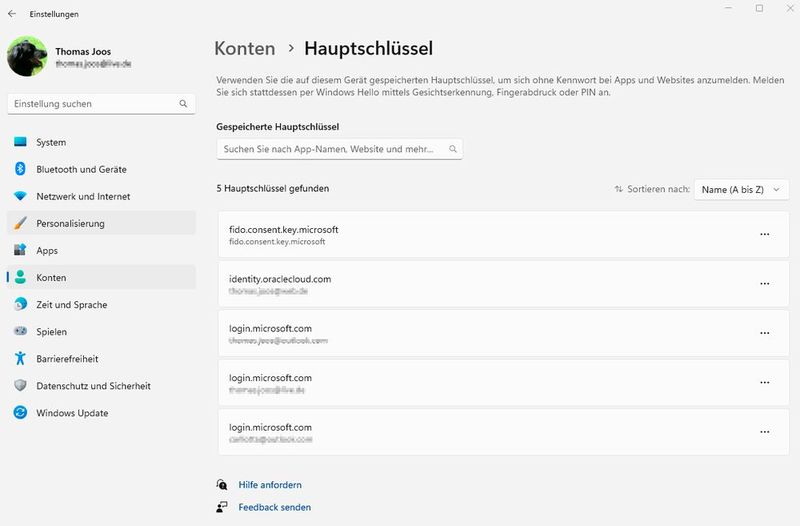This screenshot has width=800, height=526.
Task: Go to Netzwerk und Internet
Action: tap(102, 196)
